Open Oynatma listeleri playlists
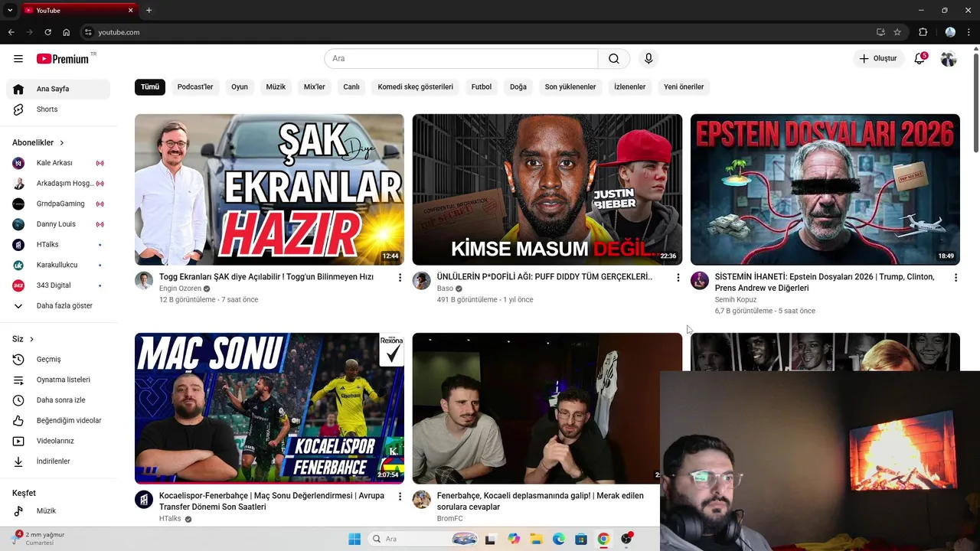The width and height of the screenshot is (980, 551). (58, 380)
